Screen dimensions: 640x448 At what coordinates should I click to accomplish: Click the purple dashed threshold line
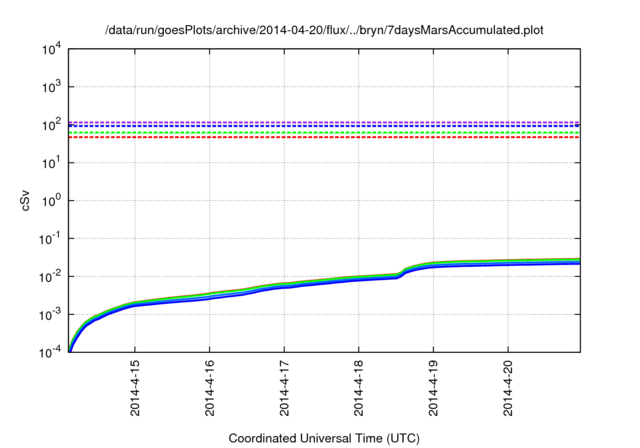tap(324, 122)
